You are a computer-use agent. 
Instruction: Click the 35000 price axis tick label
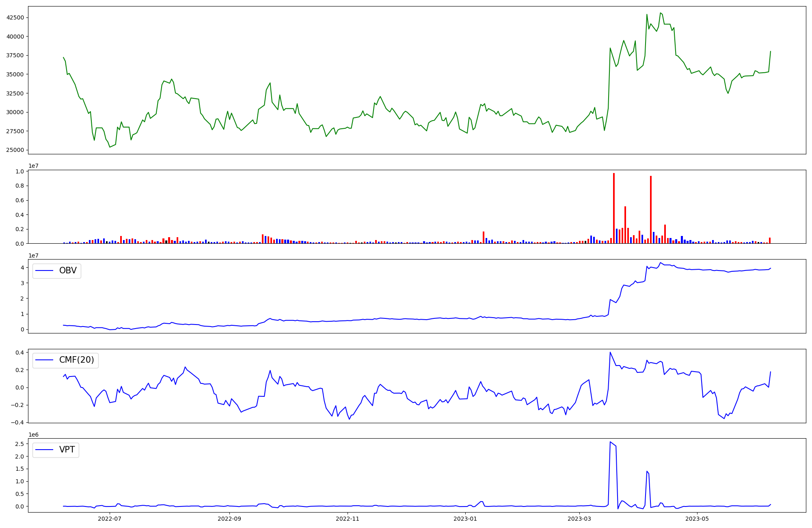click(x=15, y=74)
